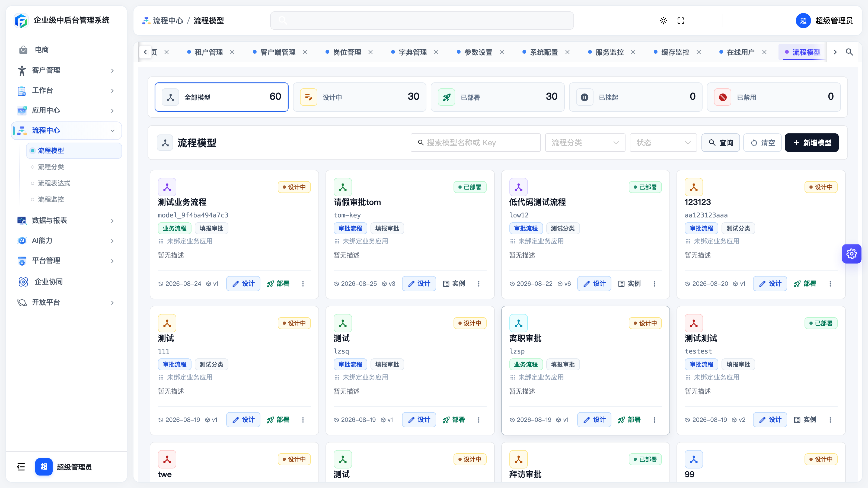Open floating settings gear on right edge
The image size is (868, 488).
(851, 253)
